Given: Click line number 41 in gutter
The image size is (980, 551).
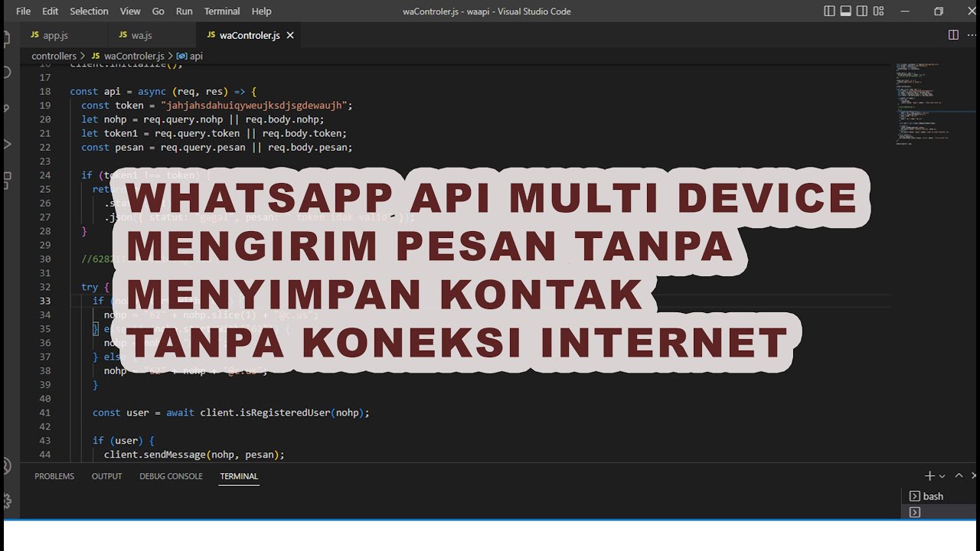Looking at the screenshot, I should [x=44, y=412].
